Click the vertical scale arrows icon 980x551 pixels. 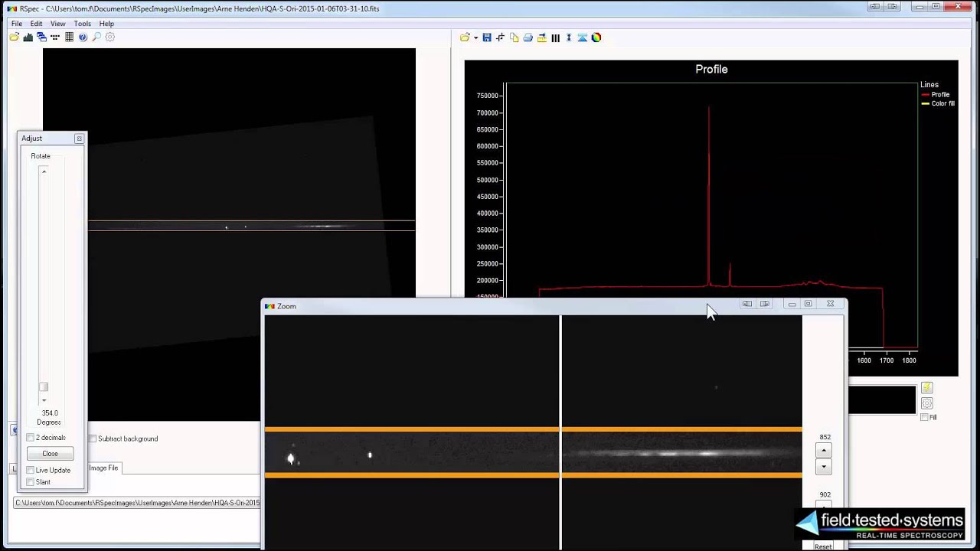pos(569,37)
